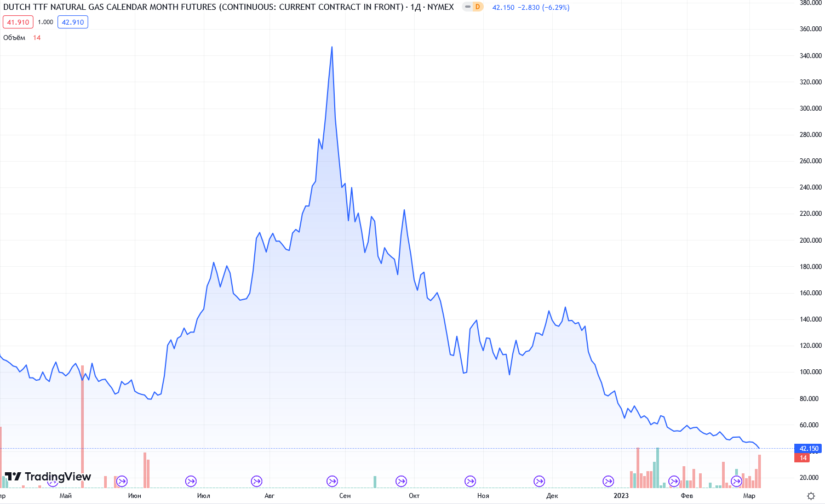Click the TradingView logo
Screen dimensions: 825x504
(48, 477)
